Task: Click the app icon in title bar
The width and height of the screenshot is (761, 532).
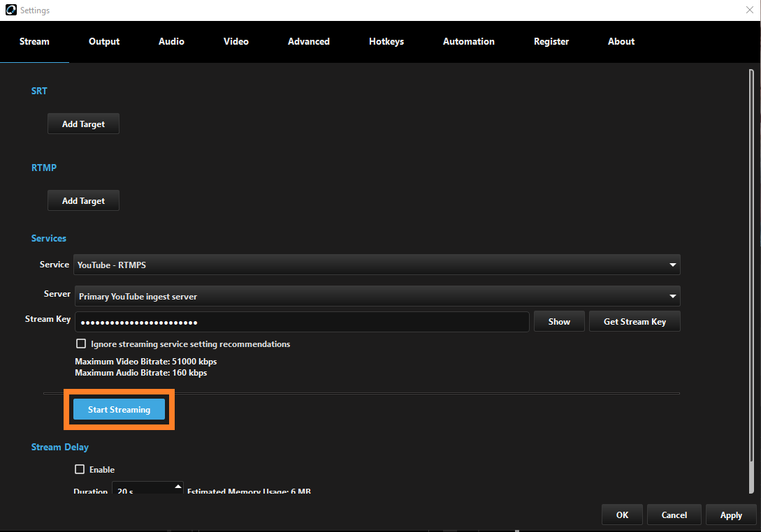Action: (10, 10)
